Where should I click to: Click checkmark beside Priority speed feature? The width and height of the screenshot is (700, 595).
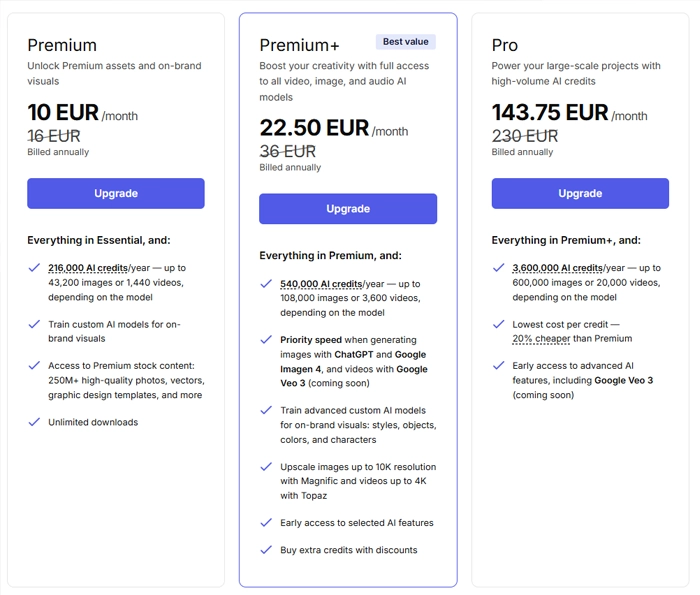pos(266,339)
